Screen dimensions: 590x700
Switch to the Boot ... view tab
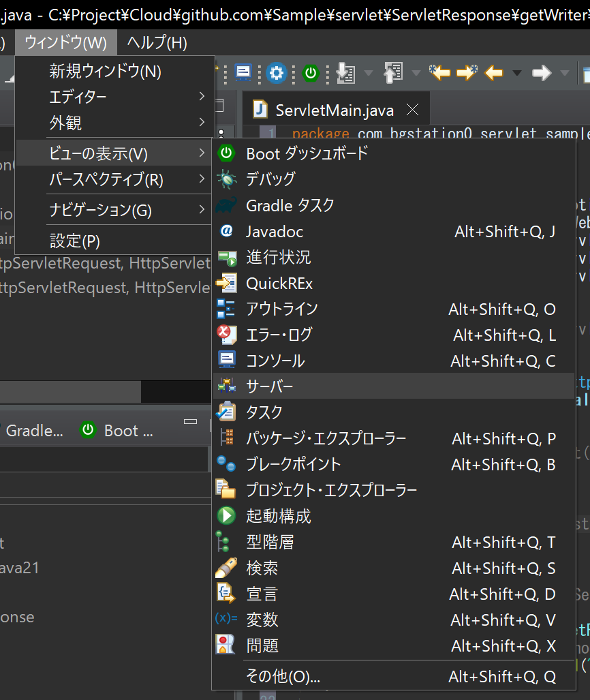117,430
